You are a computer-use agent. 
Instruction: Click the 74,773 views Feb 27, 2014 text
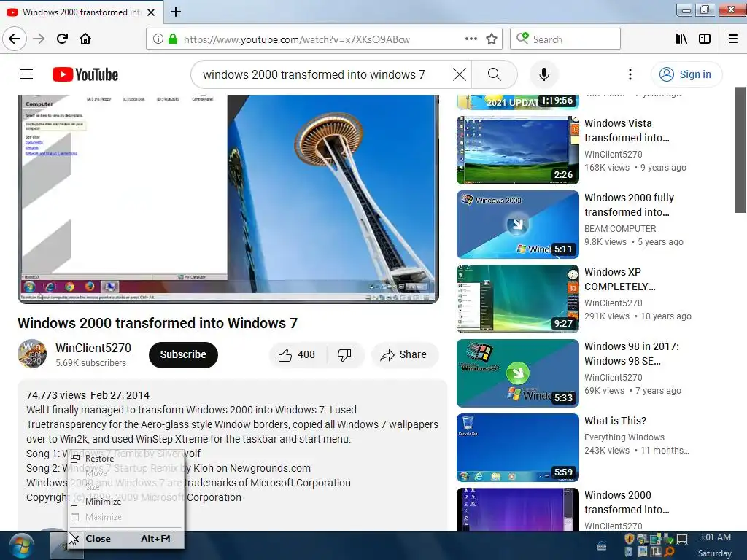tap(88, 395)
